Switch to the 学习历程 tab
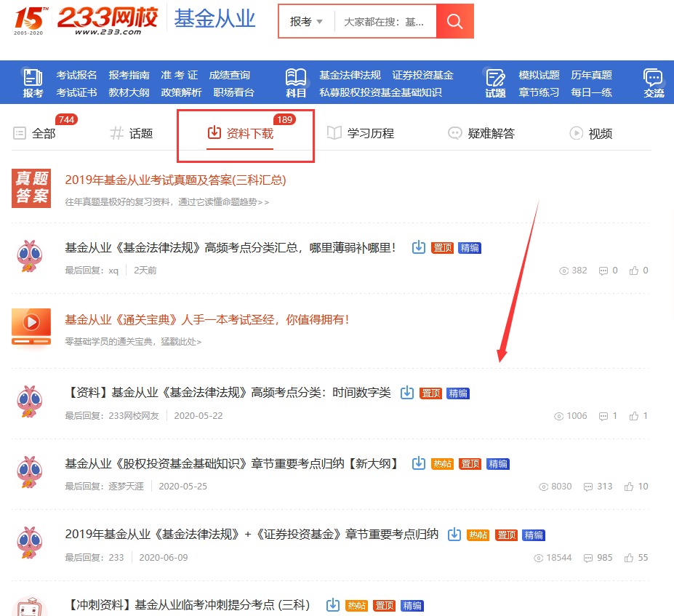The height and width of the screenshot is (616, 674). click(x=371, y=134)
